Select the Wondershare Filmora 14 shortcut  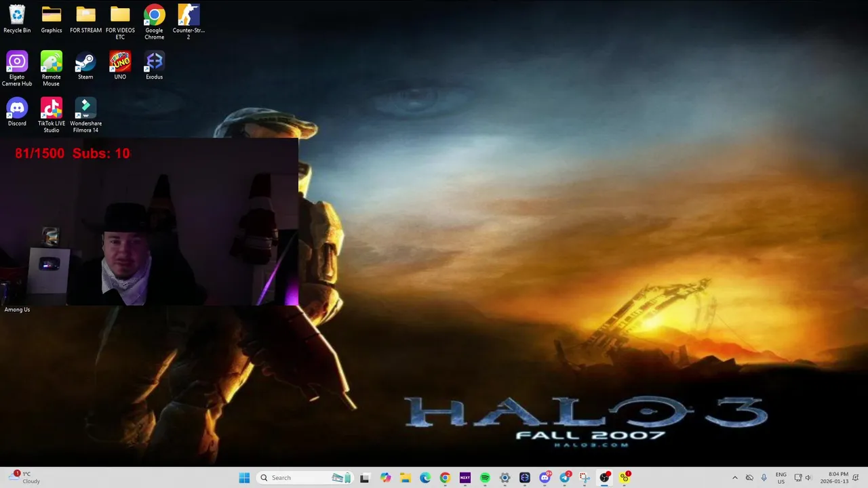click(x=85, y=115)
